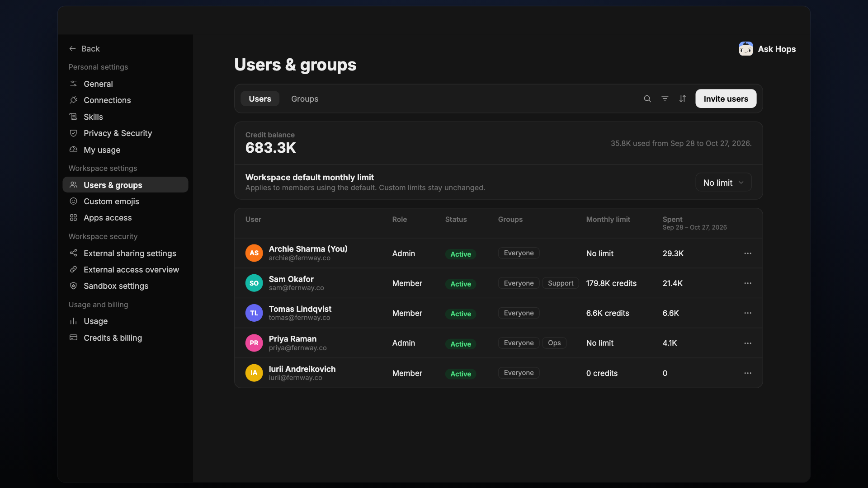Click the Support group tag for Sam Okafor
The image size is (868, 488).
[x=561, y=283]
